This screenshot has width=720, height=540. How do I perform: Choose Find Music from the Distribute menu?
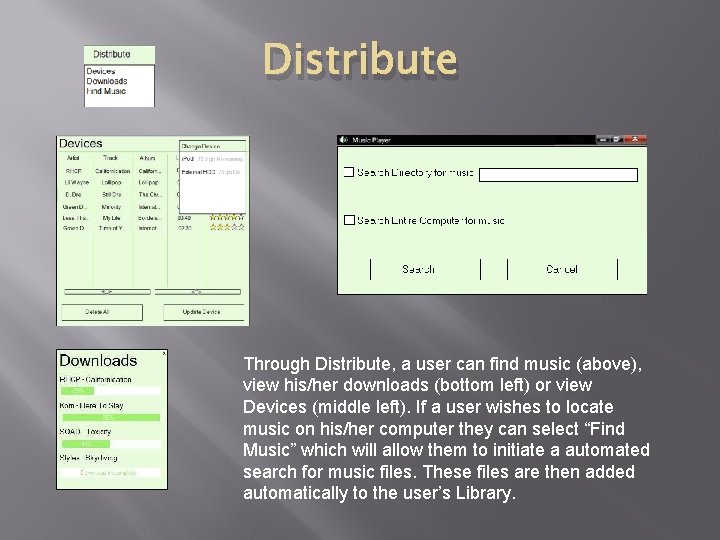[x=106, y=91]
